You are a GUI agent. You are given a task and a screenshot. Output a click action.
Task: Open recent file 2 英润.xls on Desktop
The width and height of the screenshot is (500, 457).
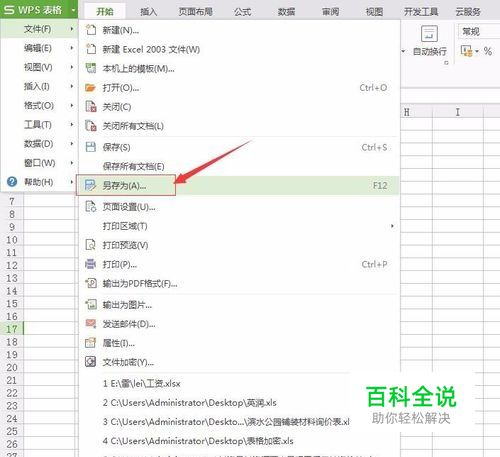pyautogui.click(x=189, y=403)
